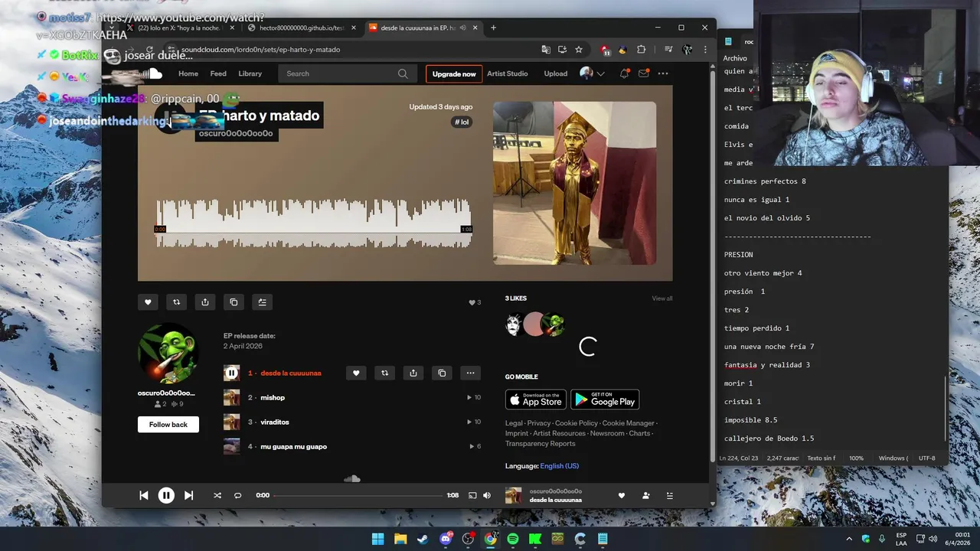This screenshot has height=551, width=980.
Task: Open the Transparency Reports link
Action: click(541, 443)
